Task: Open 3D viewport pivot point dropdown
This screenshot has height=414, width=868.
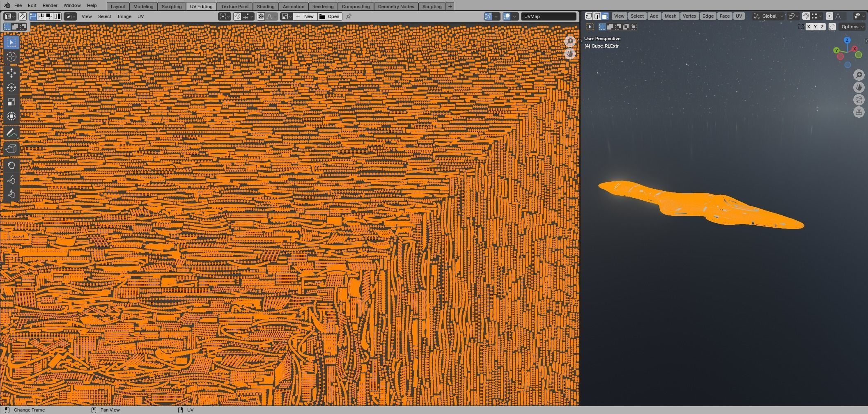Action: pos(793,16)
